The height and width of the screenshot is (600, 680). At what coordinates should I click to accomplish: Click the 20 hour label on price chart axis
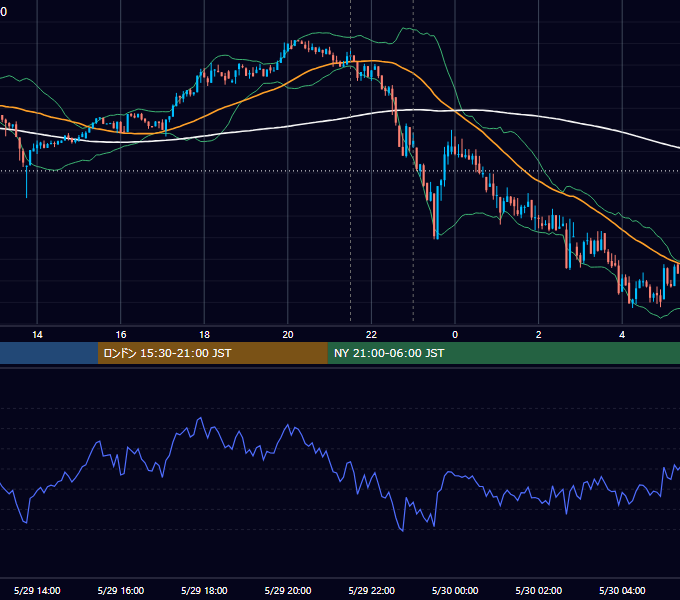click(x=288, y=335)
